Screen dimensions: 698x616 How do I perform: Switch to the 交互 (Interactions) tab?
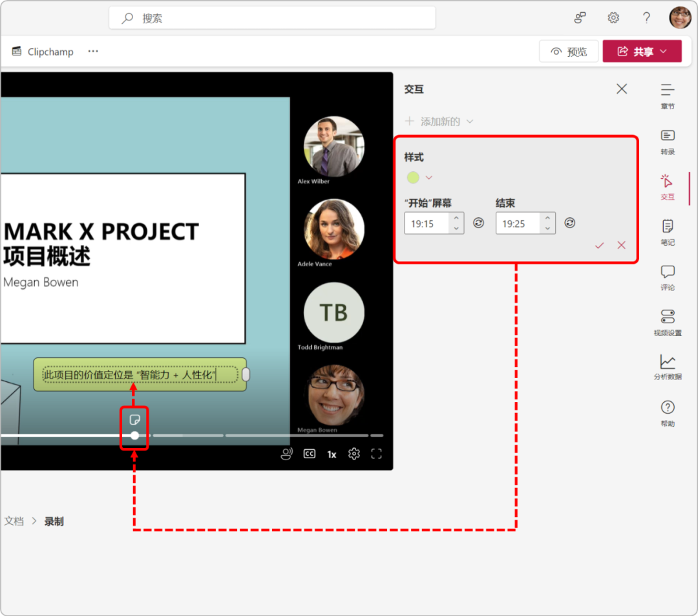pyautogui.click(x=668, y=185)
